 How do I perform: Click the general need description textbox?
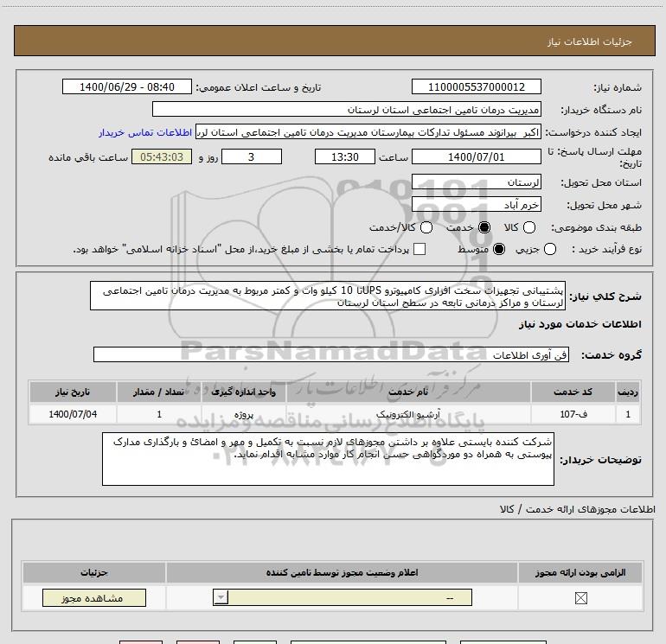tap(328, 296)
